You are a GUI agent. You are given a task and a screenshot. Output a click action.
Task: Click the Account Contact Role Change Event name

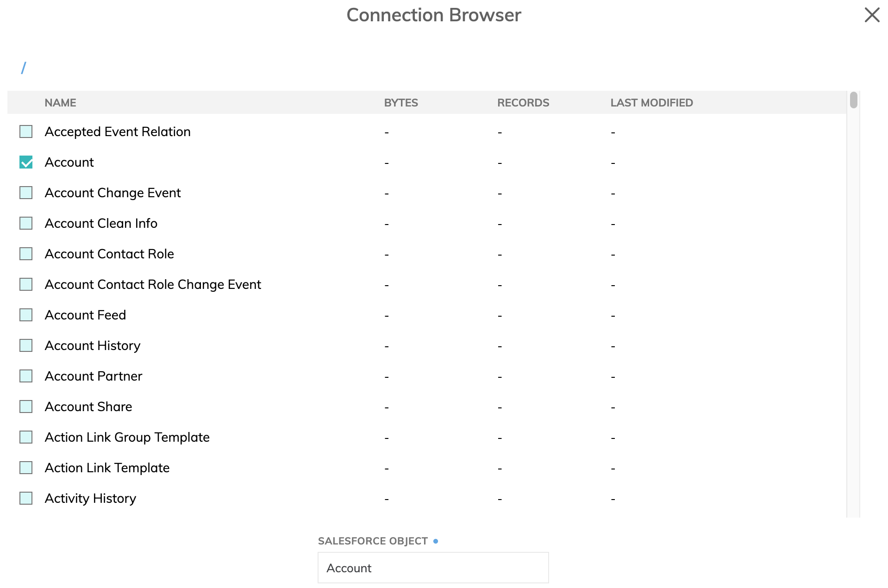(153, 285)
